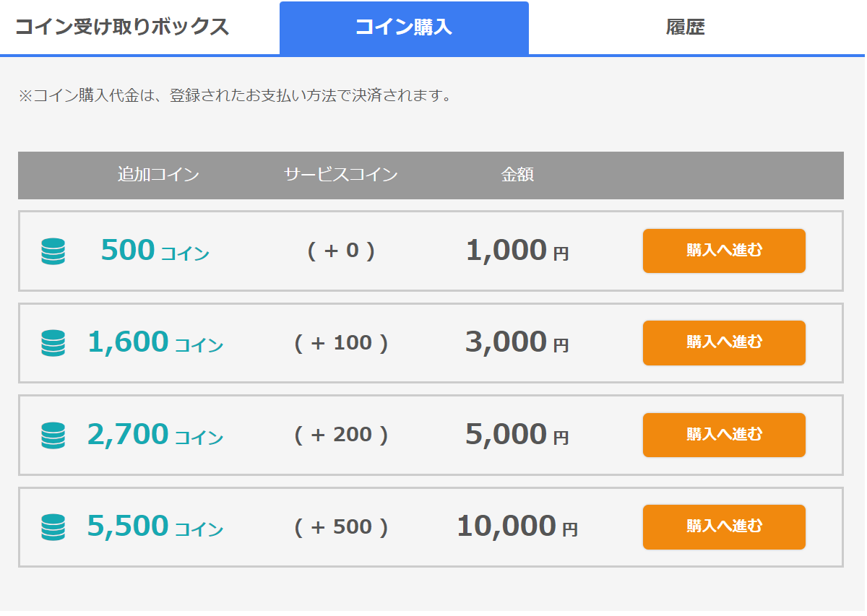Image resolution: width=867 pixels, height=616 pixels.
Task: Open the 履歴 history tab
Action: pos(685,27)
